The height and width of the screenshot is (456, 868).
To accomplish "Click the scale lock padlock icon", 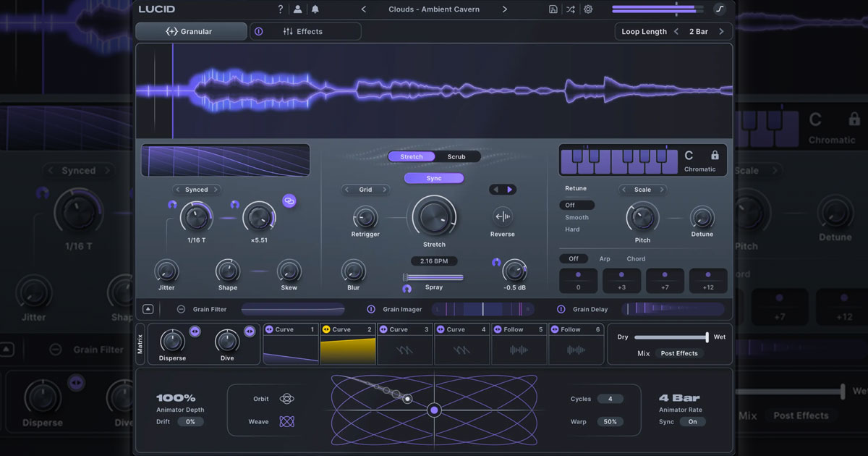I will [715, 156].
